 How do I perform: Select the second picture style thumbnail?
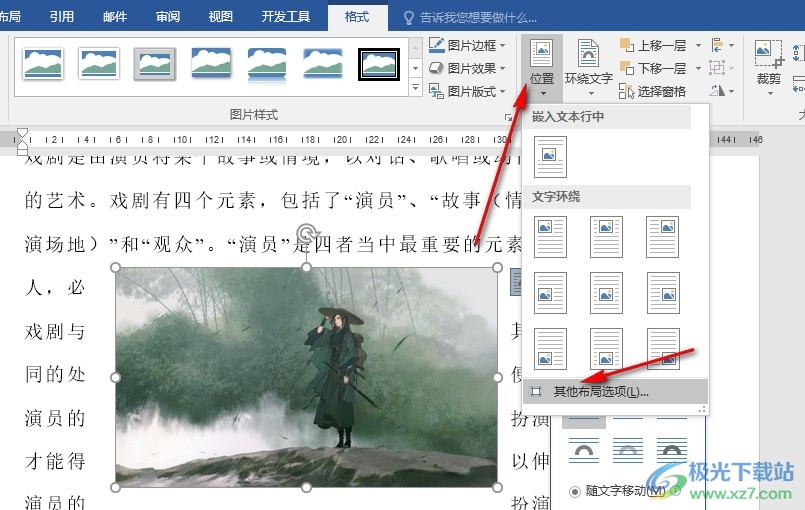click(x=99, y=64)
